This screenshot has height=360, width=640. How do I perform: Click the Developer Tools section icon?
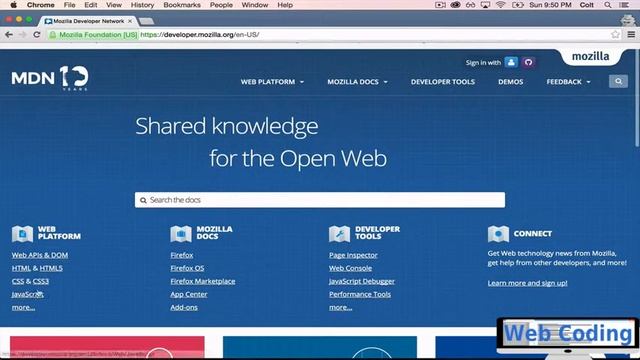340,233
